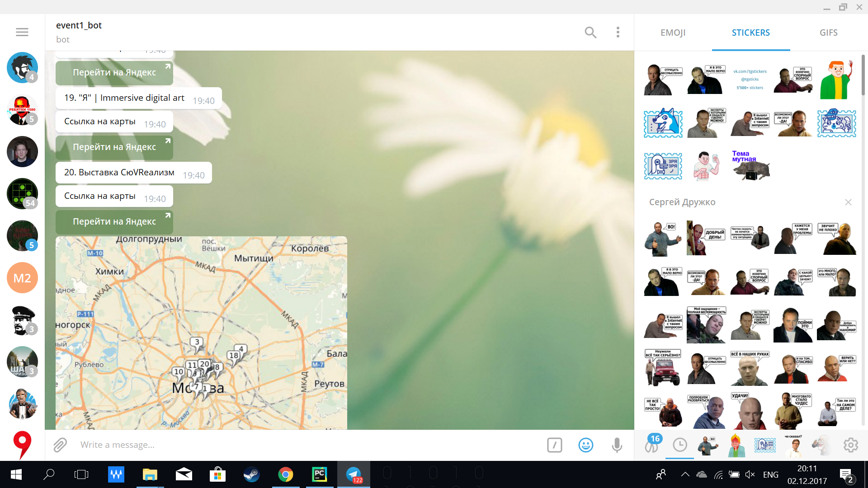Open the three-dot chat options menu

[618, 32]
